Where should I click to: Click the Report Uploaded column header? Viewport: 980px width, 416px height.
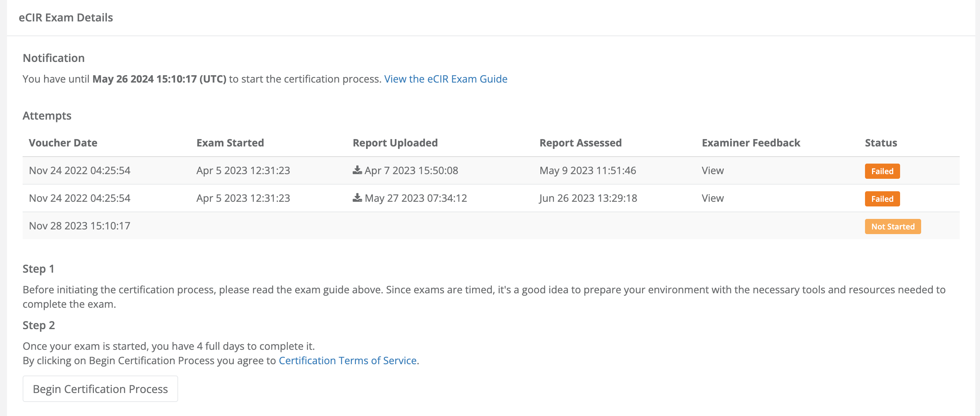[395, 143]
